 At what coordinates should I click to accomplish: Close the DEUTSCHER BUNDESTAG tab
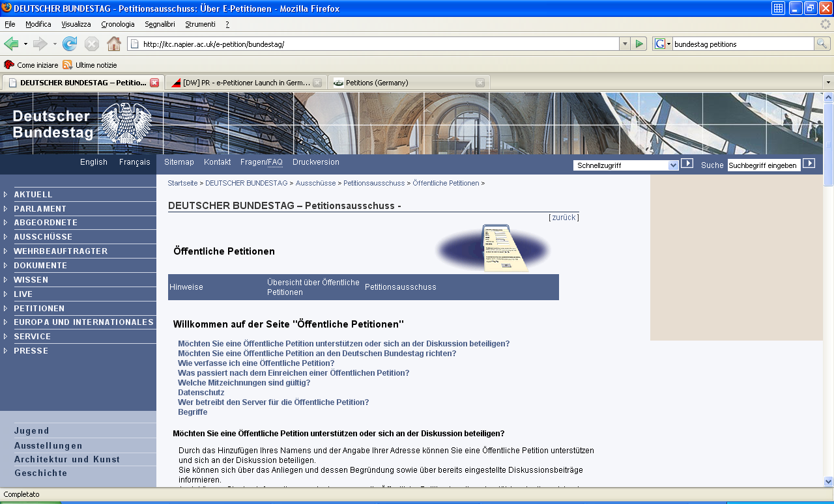click(154, 83)
